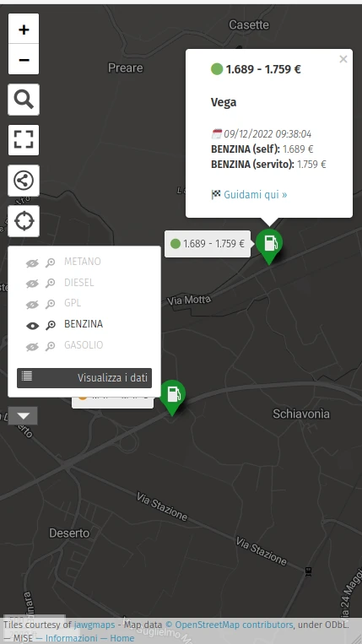
Task: Open the jawgmaps attribution link
Action: coord(95,625)
